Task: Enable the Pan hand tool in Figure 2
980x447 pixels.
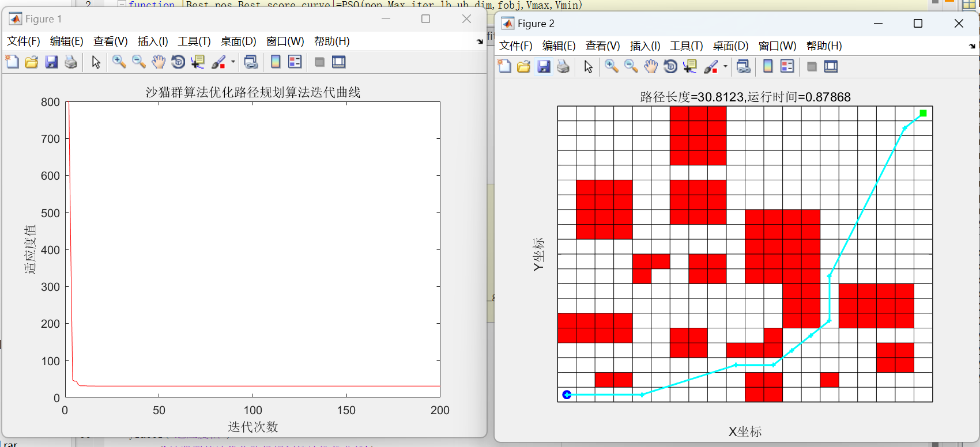Action: pyautogui.click(x=651, y=67)
